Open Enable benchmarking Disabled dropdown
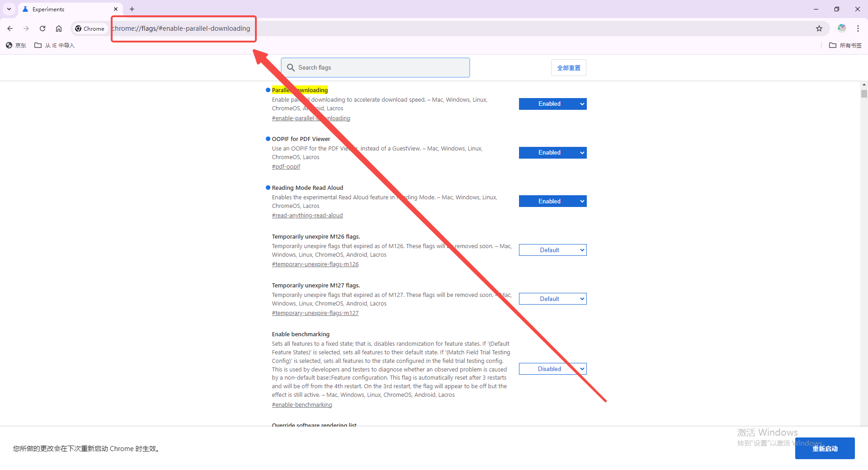Screen dimensions: 868x470 click(553, 369)
